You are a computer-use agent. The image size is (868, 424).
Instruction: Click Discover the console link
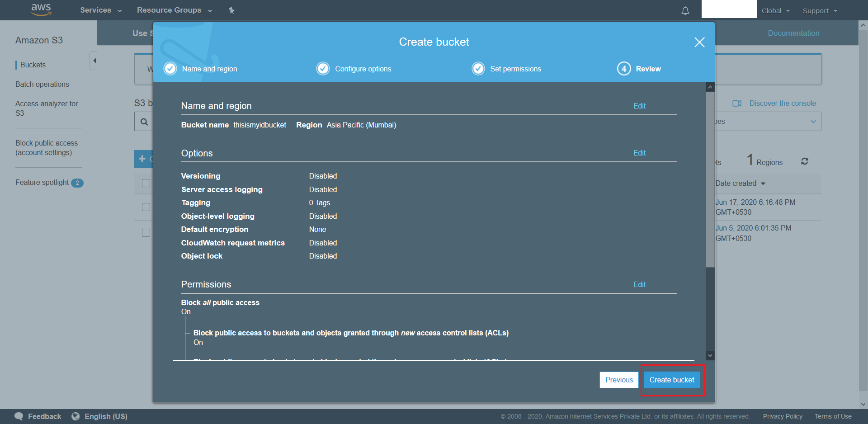[x=783, y=103]
